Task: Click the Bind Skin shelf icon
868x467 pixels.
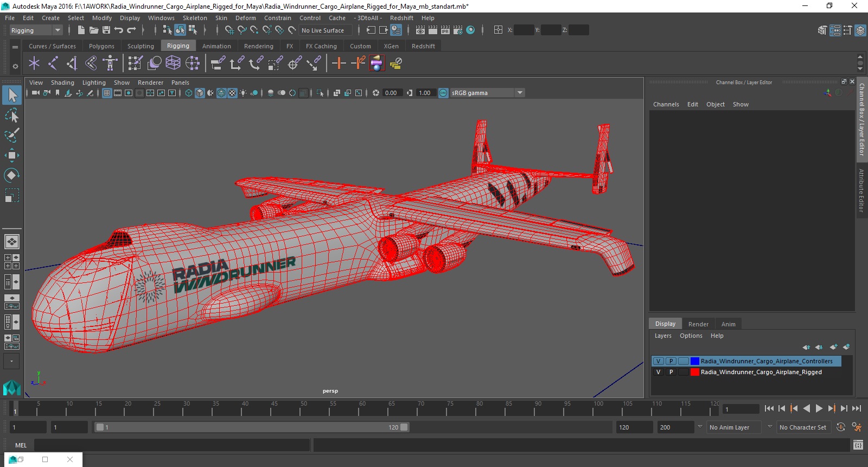Action: pyautogui.click(x=91, y=64)
